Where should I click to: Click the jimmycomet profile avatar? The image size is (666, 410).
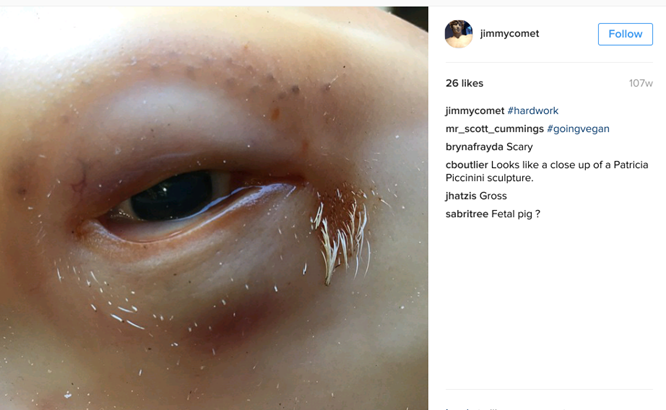[x=458, y=34]
